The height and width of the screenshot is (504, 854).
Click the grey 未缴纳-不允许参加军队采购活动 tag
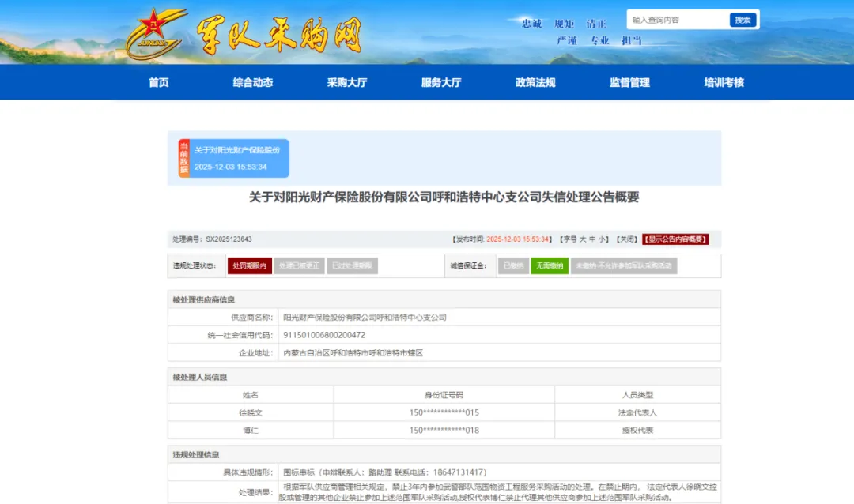coord(624,265)
